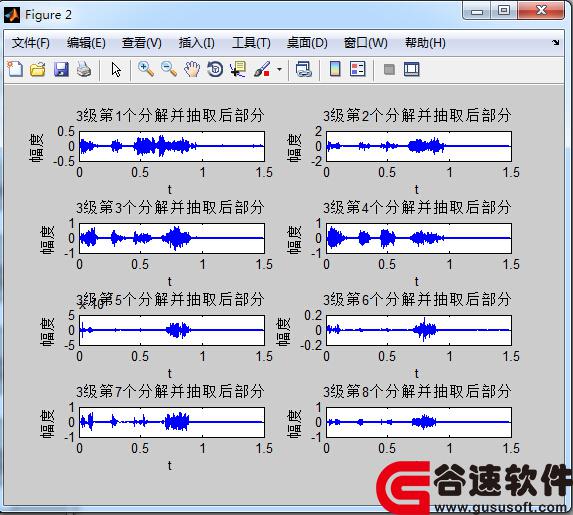
Task: Open a file with the folder icon
Action: pos(38,69)
